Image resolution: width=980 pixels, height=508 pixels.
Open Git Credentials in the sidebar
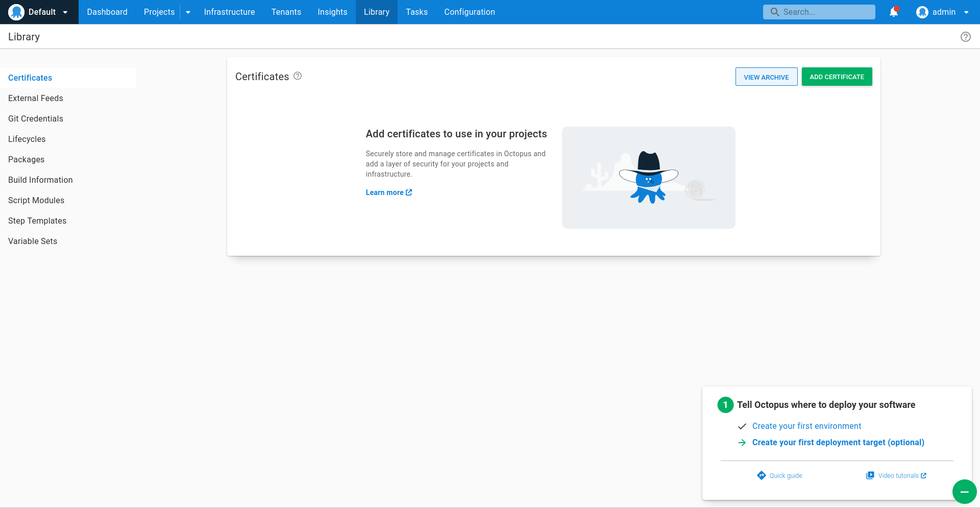click(x=68, y=118)
